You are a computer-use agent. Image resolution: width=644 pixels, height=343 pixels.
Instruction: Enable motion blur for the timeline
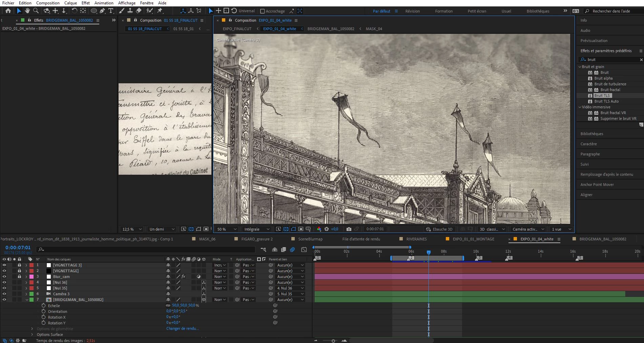292,250
